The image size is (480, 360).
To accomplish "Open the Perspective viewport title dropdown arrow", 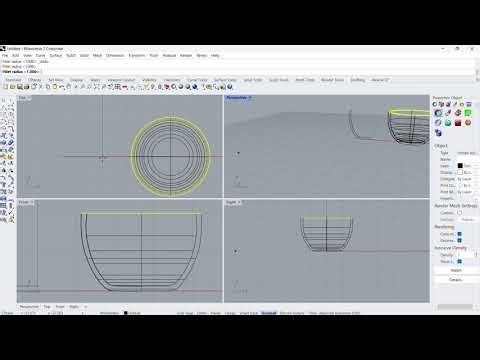I will [x=250, y=98].
